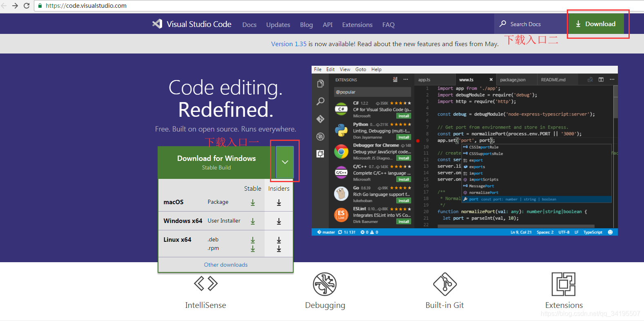Viewport: 644px width, 321px height.
Task: Click the 'Windows x64' row label
Action: point(183,221)
